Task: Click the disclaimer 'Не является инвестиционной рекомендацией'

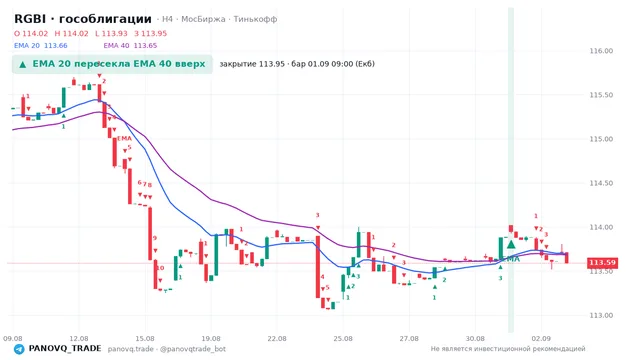Action: tap(508, 349)
